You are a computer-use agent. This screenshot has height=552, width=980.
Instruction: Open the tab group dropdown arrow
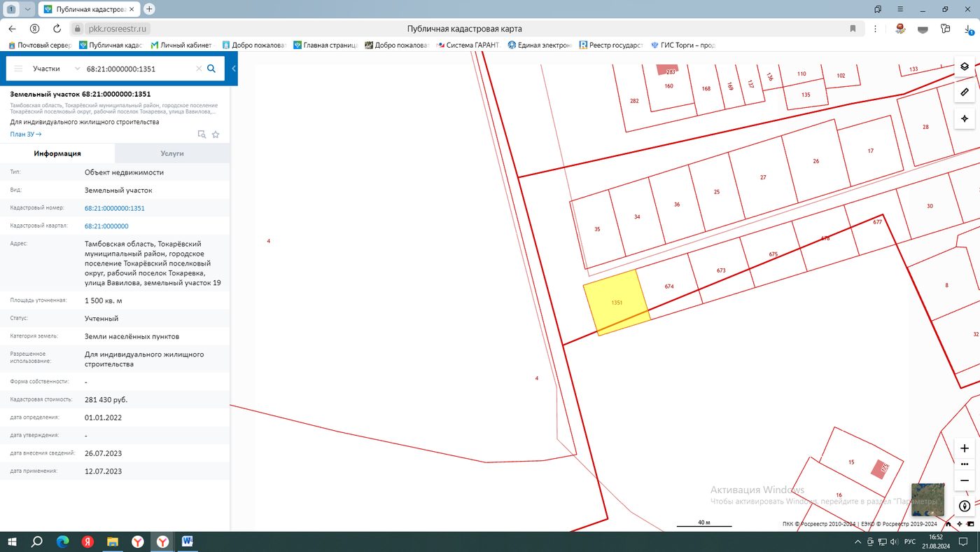(27, 9)
